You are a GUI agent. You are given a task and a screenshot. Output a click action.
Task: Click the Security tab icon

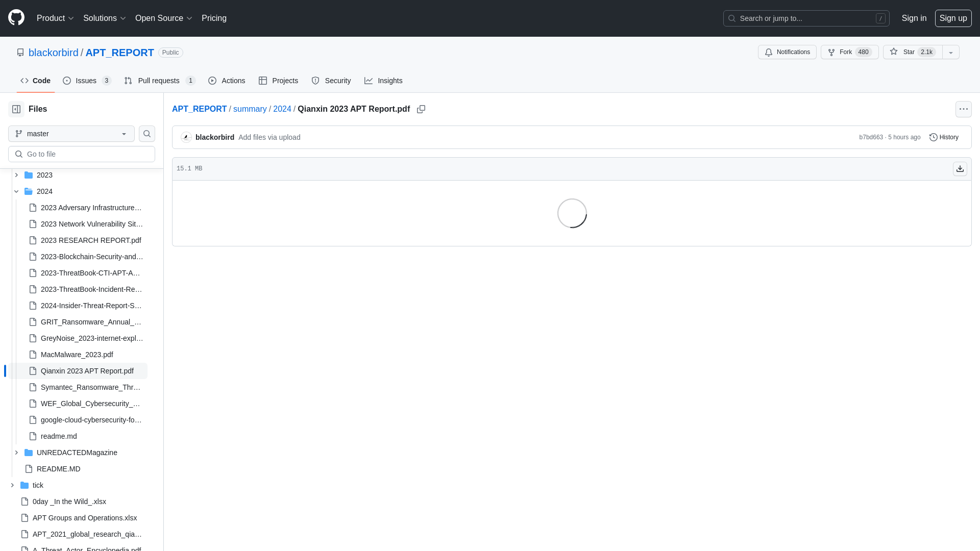pyautogui.click(x=315, y=81)
